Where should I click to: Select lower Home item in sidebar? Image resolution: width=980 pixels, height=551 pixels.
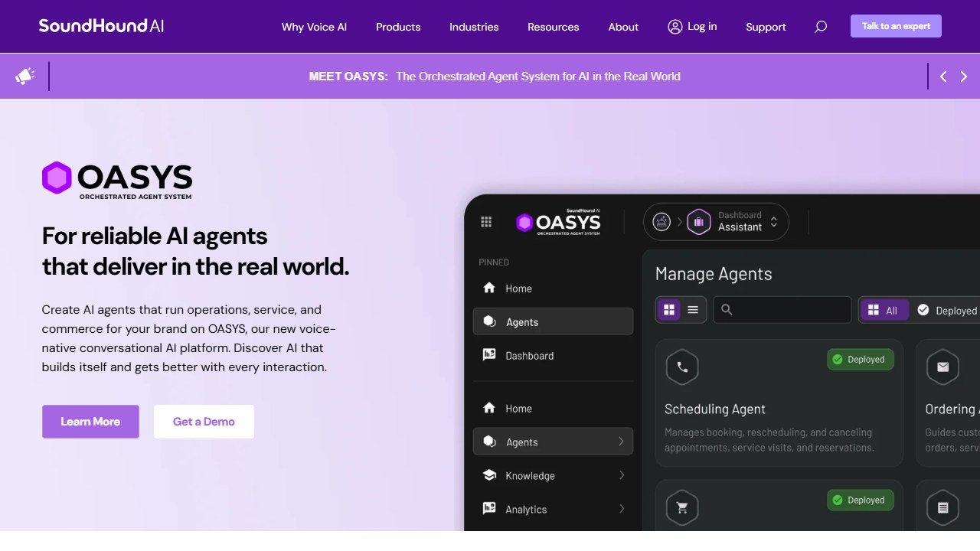coord(553,409)
